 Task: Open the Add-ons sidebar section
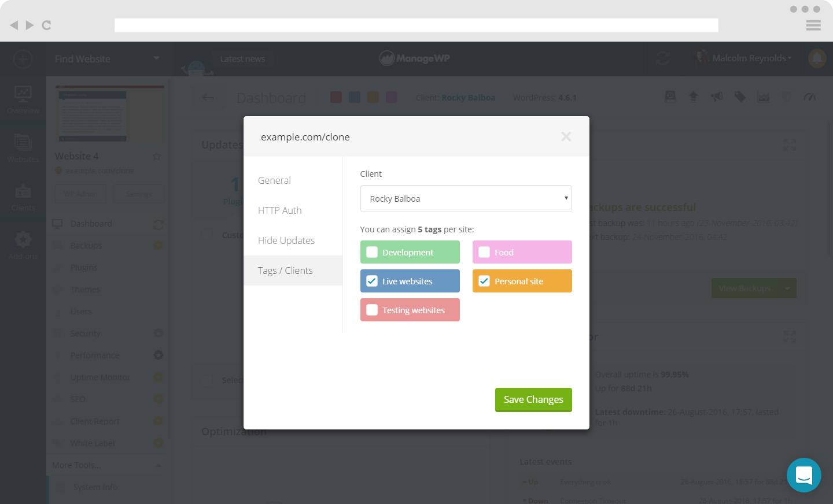point(23,245)
